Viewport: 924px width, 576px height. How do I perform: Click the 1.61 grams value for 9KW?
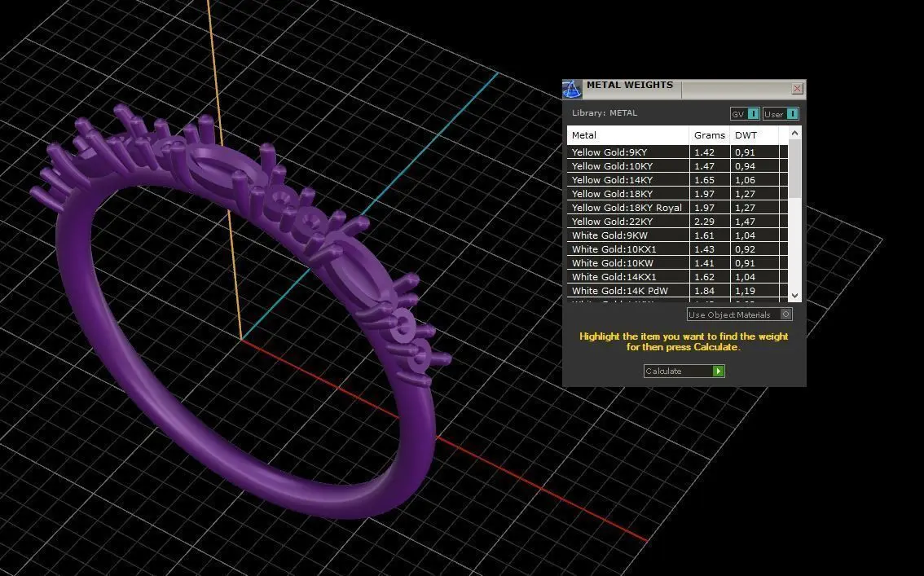pyautogui.click(x=704, y=235)
